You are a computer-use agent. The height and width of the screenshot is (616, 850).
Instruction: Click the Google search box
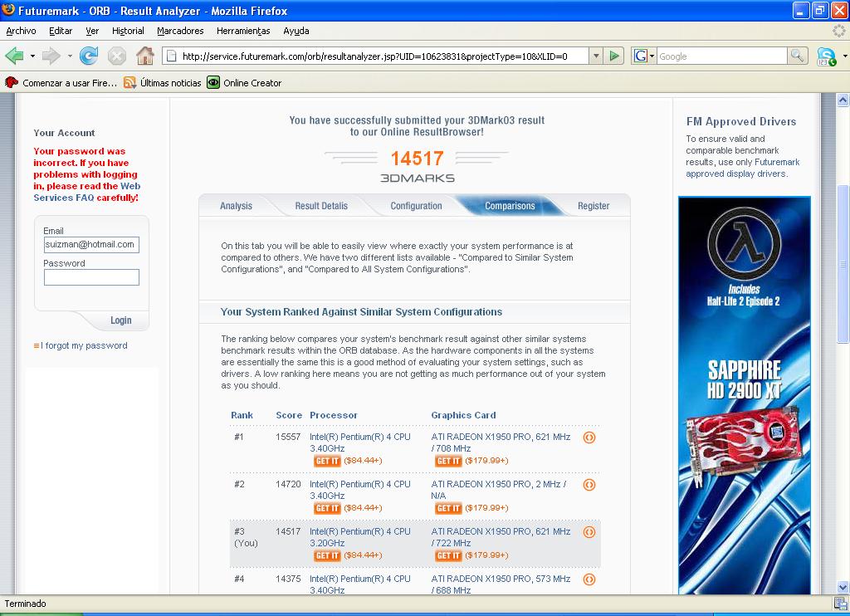pos(721,56)
